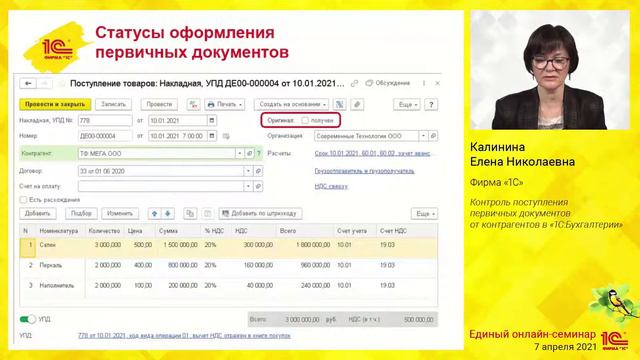Open the Расчеты settlement terms link
The width and height of the screenshot is (640, 360).
tap(372, 153)
